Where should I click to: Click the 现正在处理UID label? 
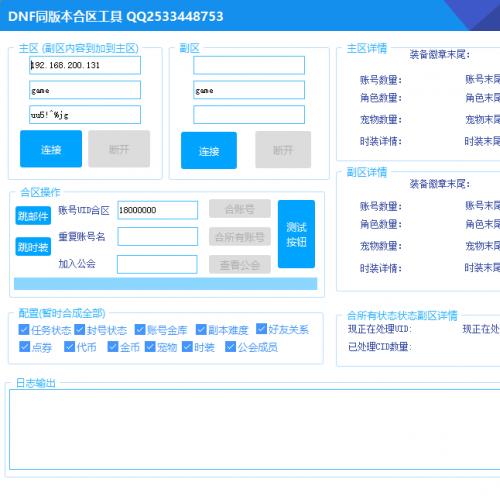pos(380,329)
